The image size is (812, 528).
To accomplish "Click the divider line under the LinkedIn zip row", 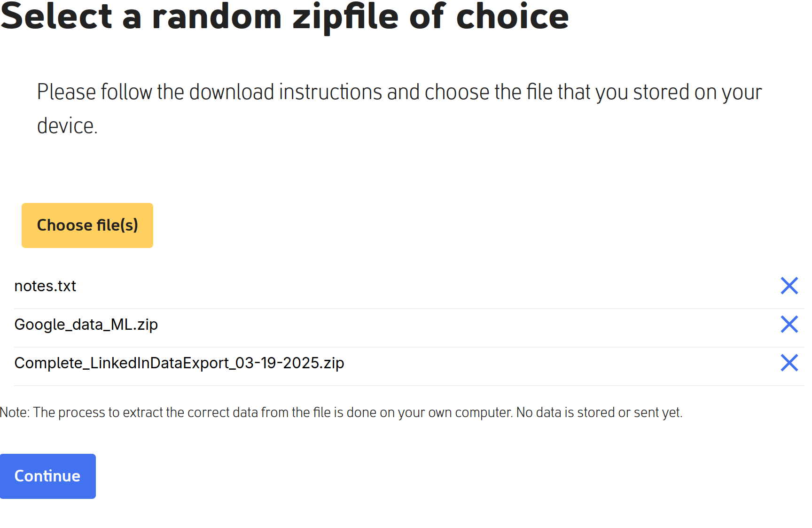I will click(x=409, y=386).
